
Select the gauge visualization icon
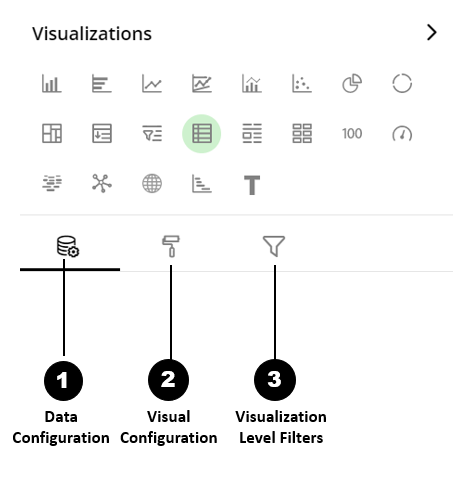point(402,134)
